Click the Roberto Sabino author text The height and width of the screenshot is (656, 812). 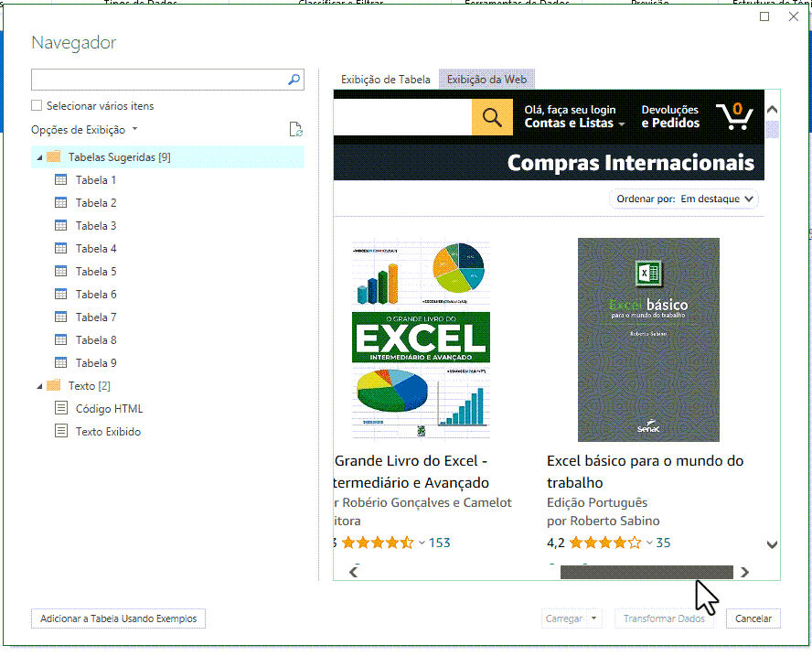(x=614, y=521)
